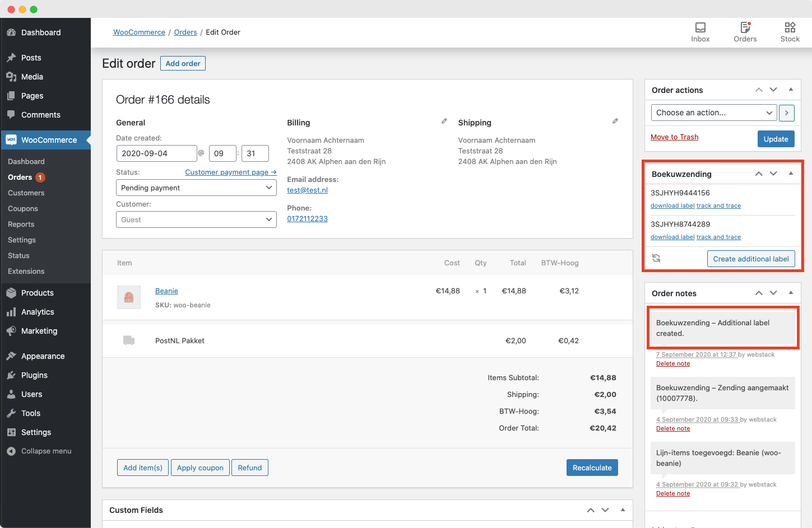Click Move to Trash link
This screenshot has height=528, width=812.
[x=674, y=137]
